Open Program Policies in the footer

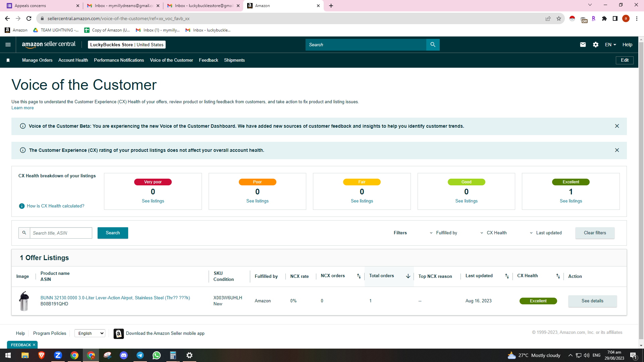pyautogui.click(x=50, y=334)
